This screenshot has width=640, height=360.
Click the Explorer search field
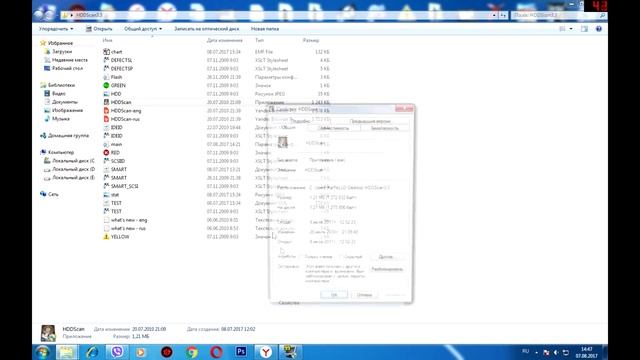click(558, 15)
